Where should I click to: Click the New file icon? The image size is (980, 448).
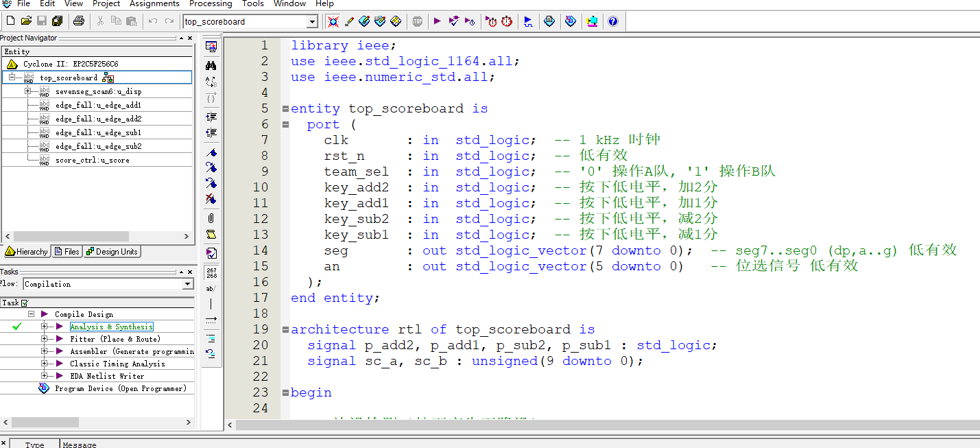(x=10, y=21)
